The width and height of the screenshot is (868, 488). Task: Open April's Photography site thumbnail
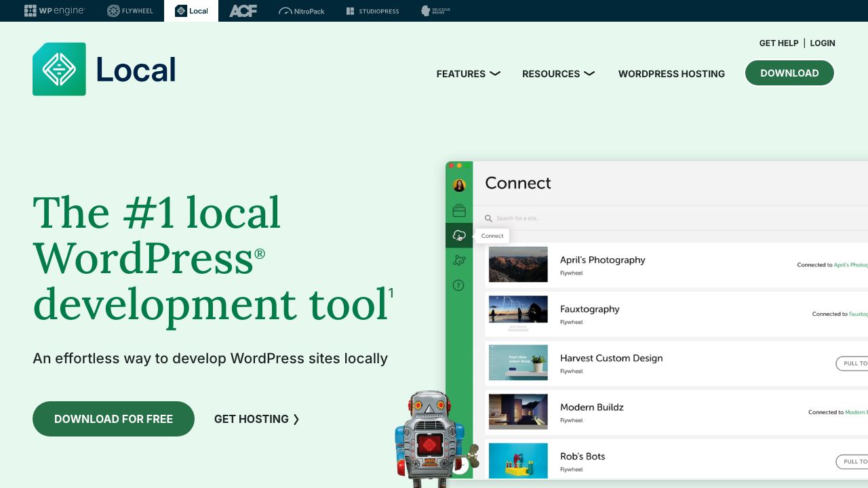(518, 264)
